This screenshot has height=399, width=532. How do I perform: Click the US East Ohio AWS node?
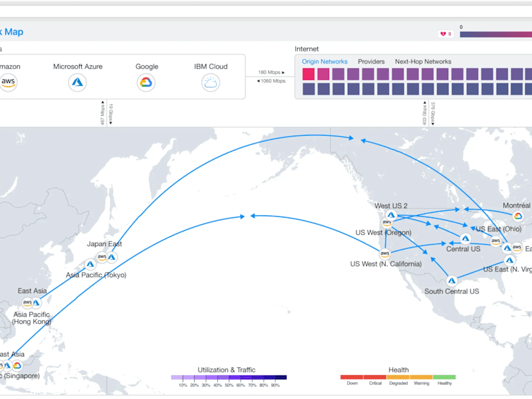(x=495, y=241)
